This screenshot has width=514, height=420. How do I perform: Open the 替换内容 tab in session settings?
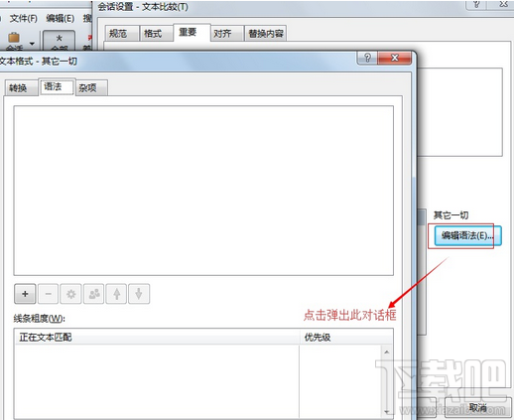click(x=266, y=33)
